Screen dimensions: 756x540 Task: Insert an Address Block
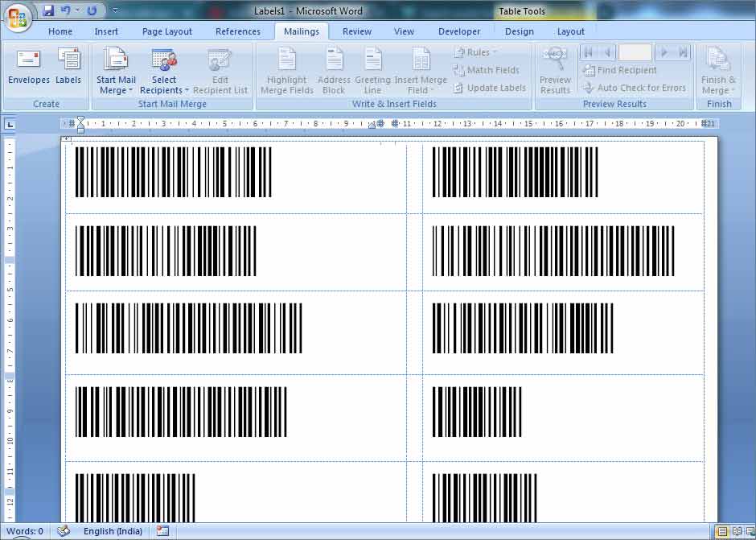334,72
